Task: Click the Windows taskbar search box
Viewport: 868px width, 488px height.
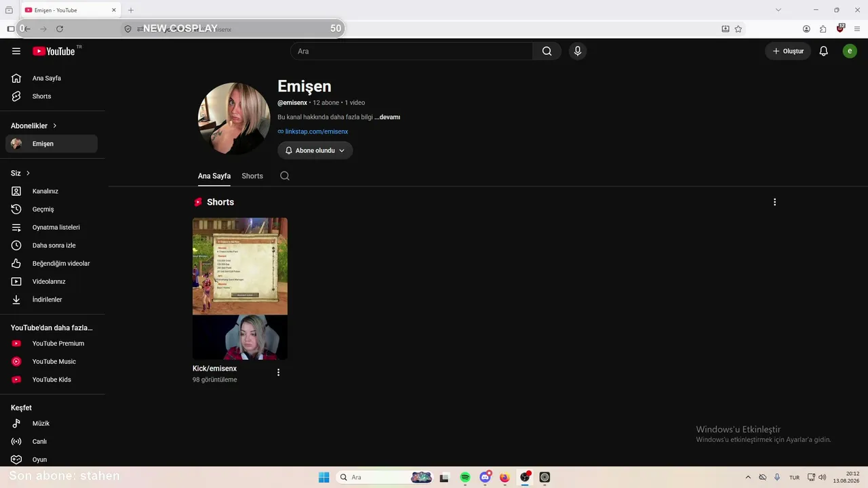Action: pyautogui.click(x=385, y=477)
